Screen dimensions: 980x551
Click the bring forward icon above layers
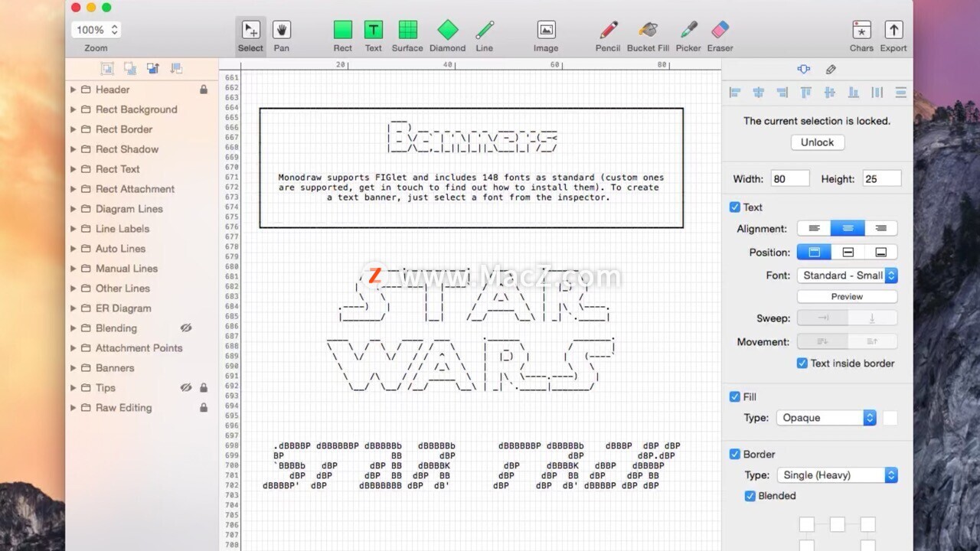coord(153,69)
